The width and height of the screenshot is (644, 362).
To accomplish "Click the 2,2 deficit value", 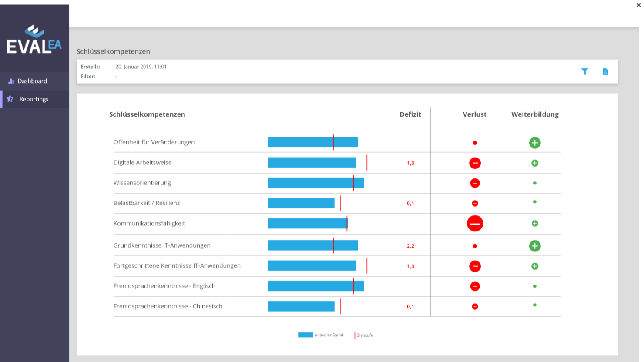I will click(410, 246).
